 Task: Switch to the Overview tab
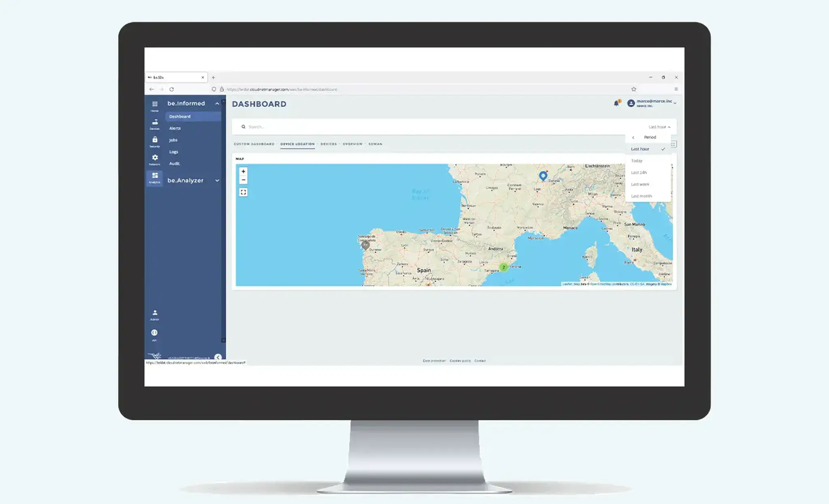353,144
